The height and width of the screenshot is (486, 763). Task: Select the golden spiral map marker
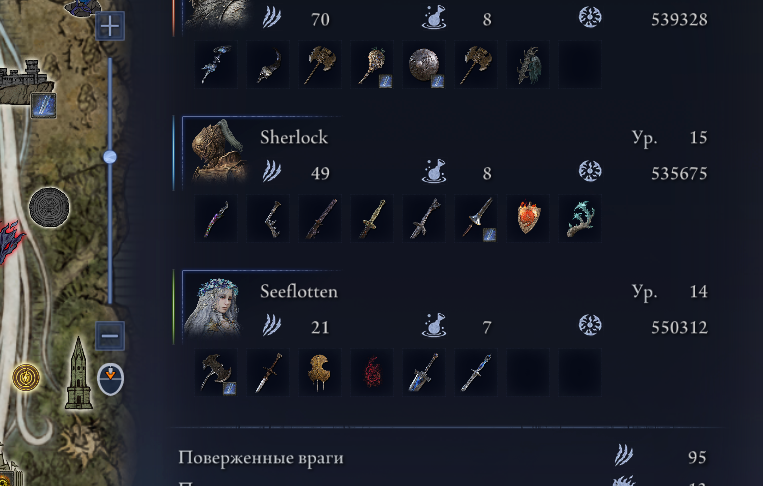[x=26, y=377]
